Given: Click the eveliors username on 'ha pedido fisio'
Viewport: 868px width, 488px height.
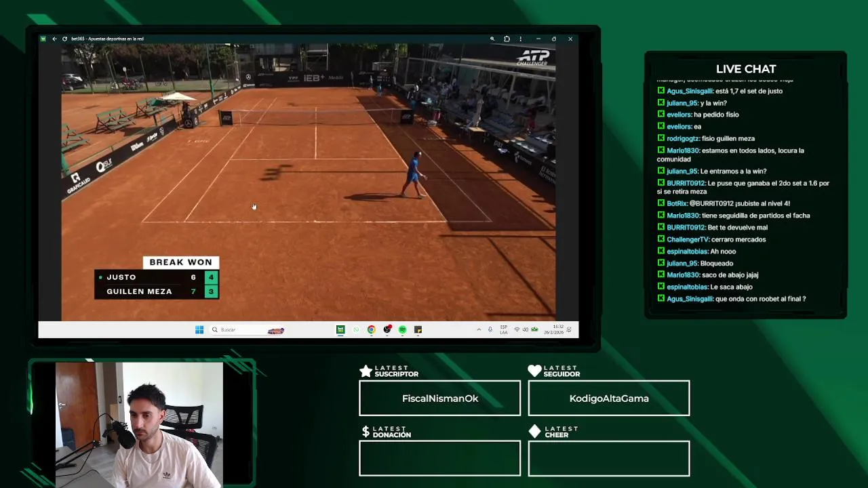Looking at the screenshot, I should 679,115.
